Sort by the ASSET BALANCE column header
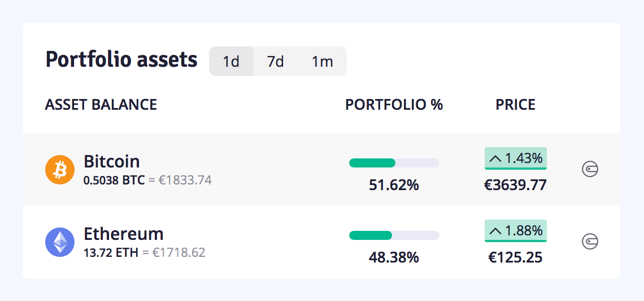The height and width of the screenshot is (301, 644). [x=101, y=105]
